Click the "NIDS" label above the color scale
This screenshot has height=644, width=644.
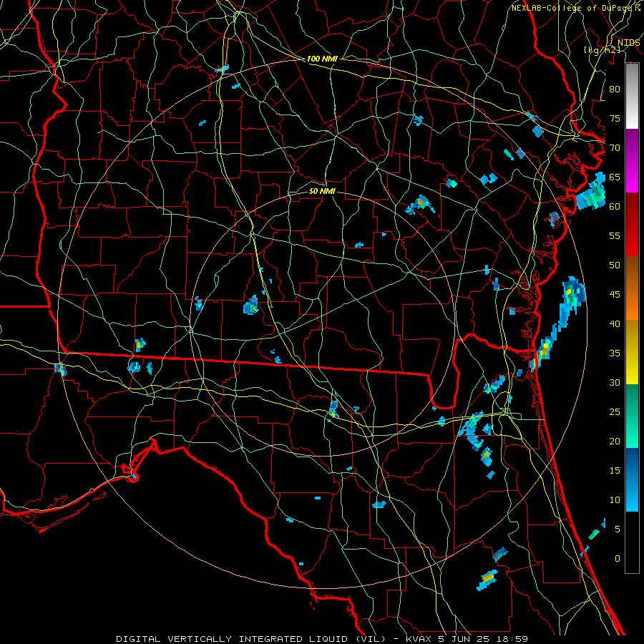point(628,43)
